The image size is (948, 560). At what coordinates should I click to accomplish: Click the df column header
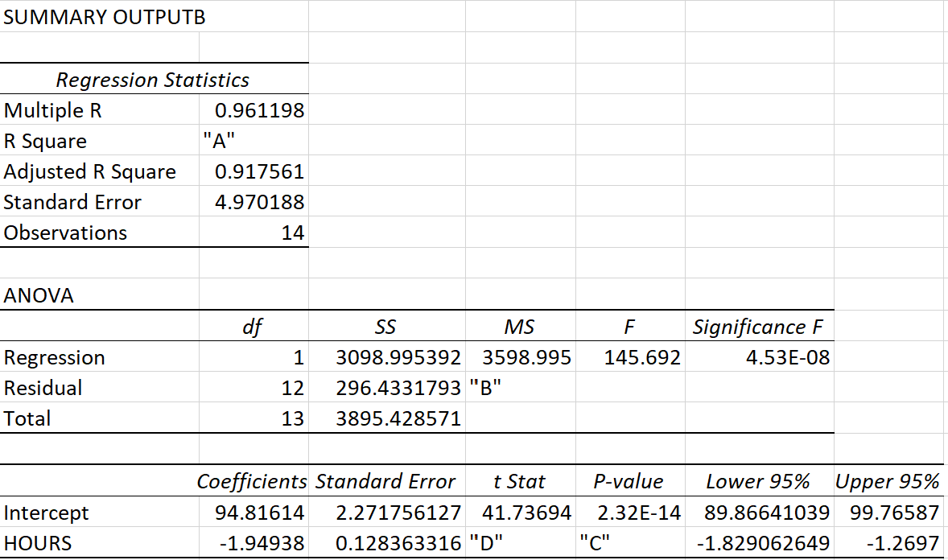click(x=252, y=327)
